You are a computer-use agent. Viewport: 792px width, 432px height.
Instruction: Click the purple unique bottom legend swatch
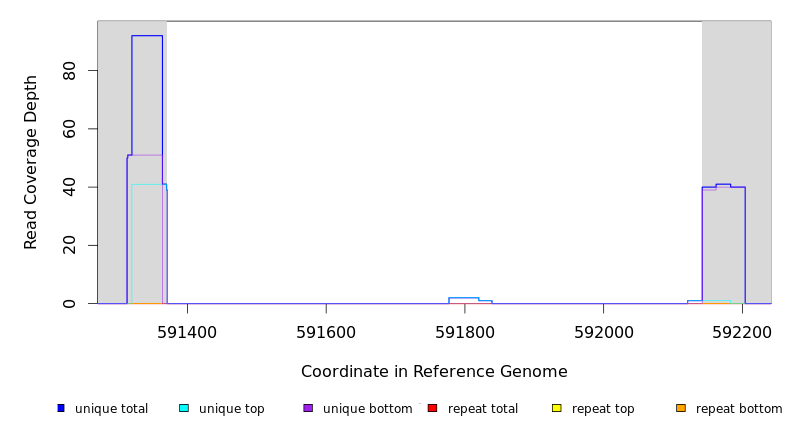(308, 408)
